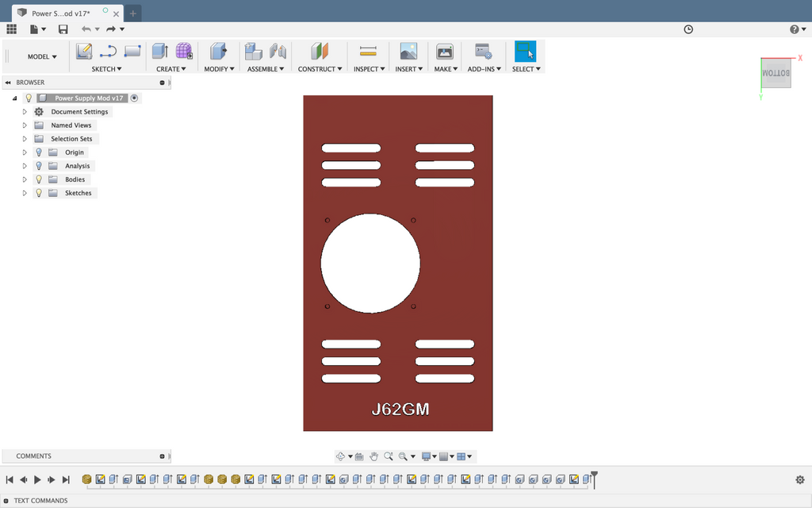The height and width of the screenshot is (508, 812).
Task: Click the timeline end marker
Action: click(595, 479)
